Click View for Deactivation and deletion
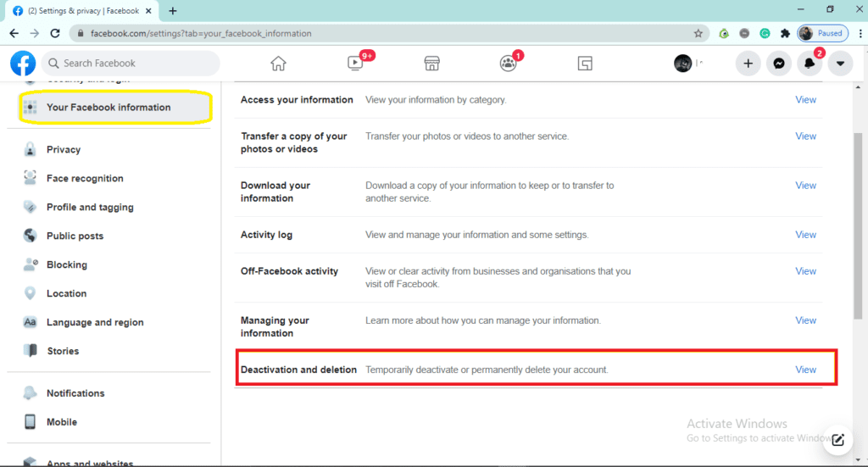 805,370
